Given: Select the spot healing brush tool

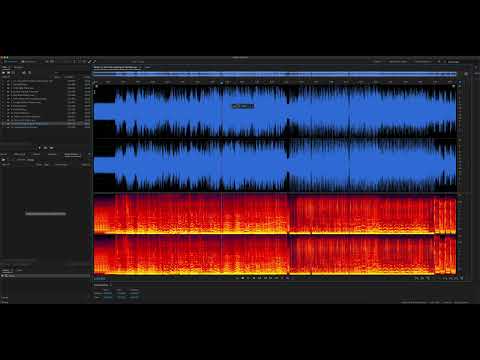Looking at the screenshot, I should point(95,62).
